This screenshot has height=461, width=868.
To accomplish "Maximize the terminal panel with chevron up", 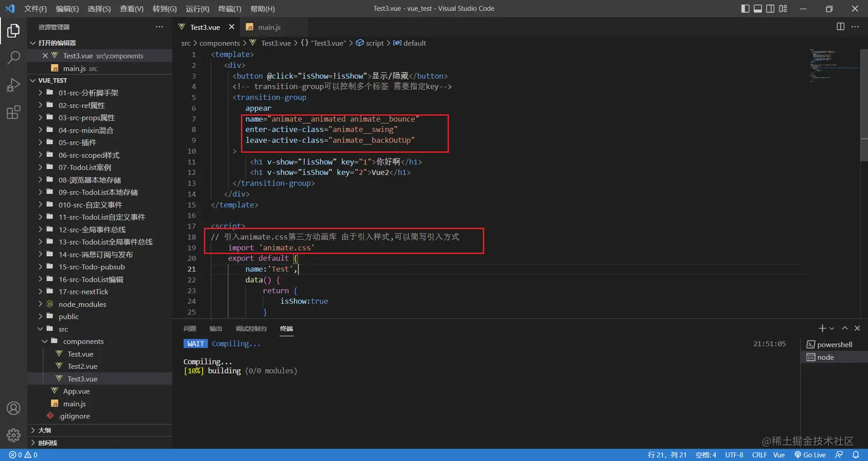I will [x=844, y=328].
